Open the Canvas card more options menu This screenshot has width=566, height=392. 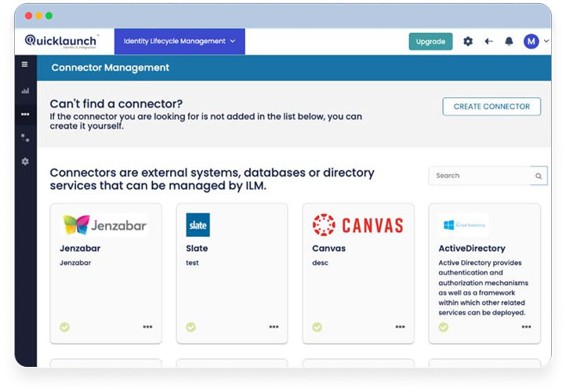click(x=400, y=327)
